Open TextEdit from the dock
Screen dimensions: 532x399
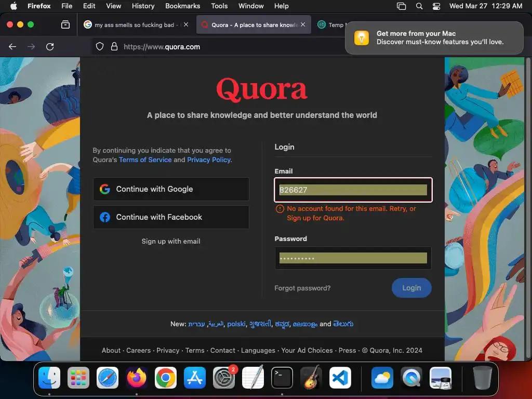click(x=253, y=378)
